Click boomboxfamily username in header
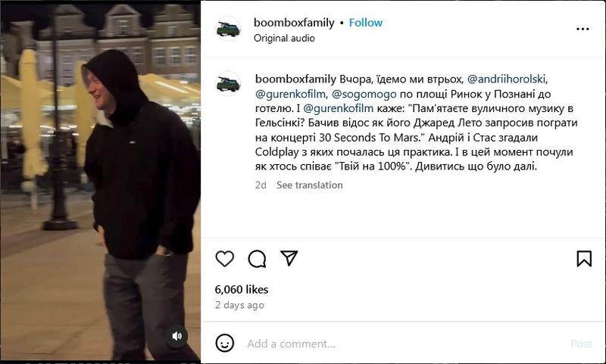The image size is (606, 364). pos(294,23)
